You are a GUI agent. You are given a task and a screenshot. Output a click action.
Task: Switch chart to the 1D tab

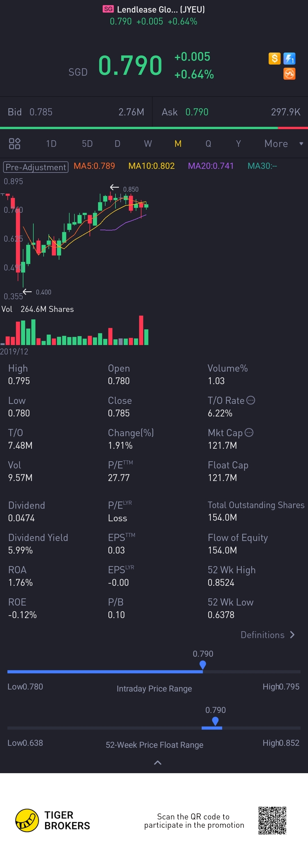pos(51,144)
